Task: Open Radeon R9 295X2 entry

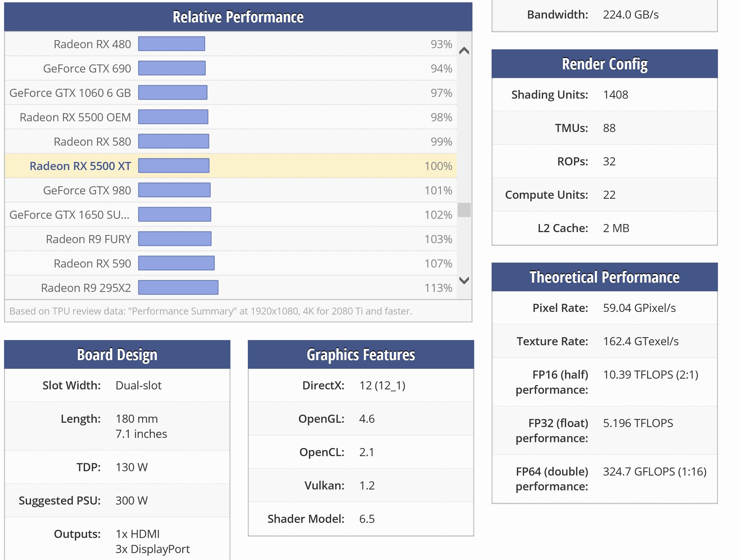Action: pyautogui.click(x=86, y=288)
